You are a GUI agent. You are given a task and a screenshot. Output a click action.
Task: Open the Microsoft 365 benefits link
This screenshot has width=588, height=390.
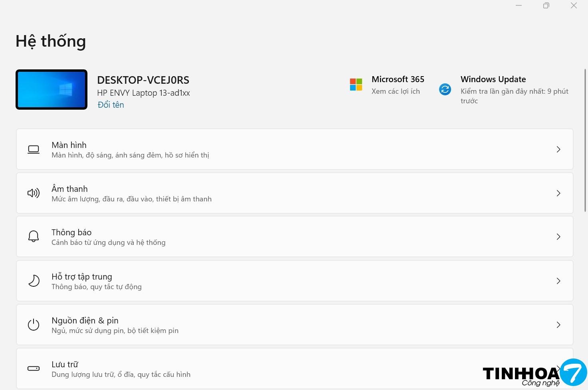pyautogui.click(x=395, y=91)
